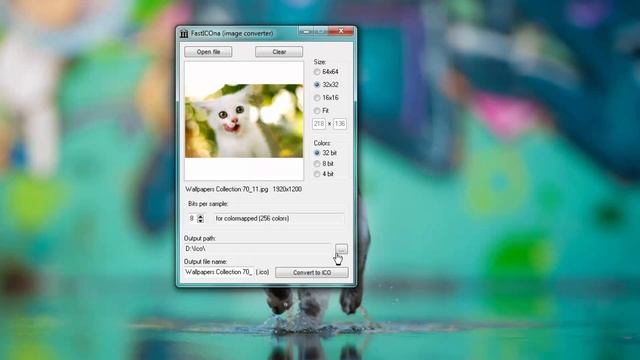Minimize the FastICOna window
Screen dimensions: 640x360
click(306, 31)
